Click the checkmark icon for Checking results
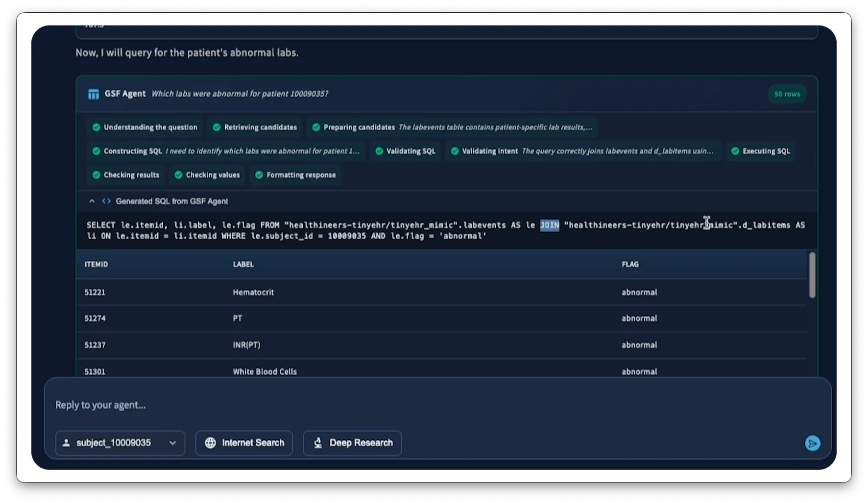Viewport: 868px width, 503px height. [x=96, y=175]
